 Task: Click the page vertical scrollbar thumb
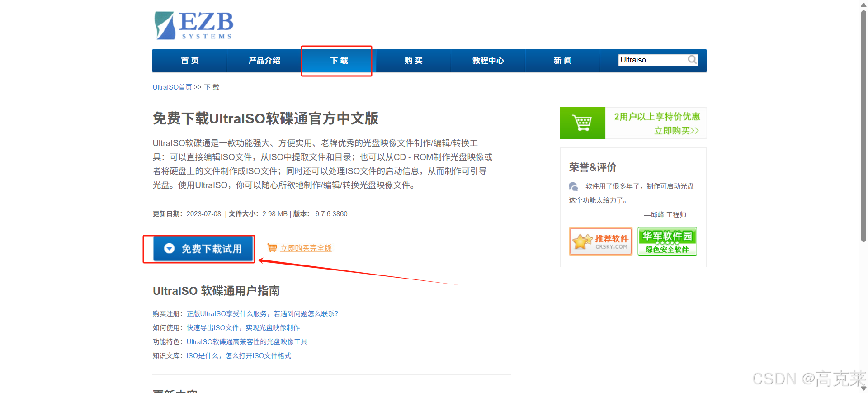click(863, 126)
